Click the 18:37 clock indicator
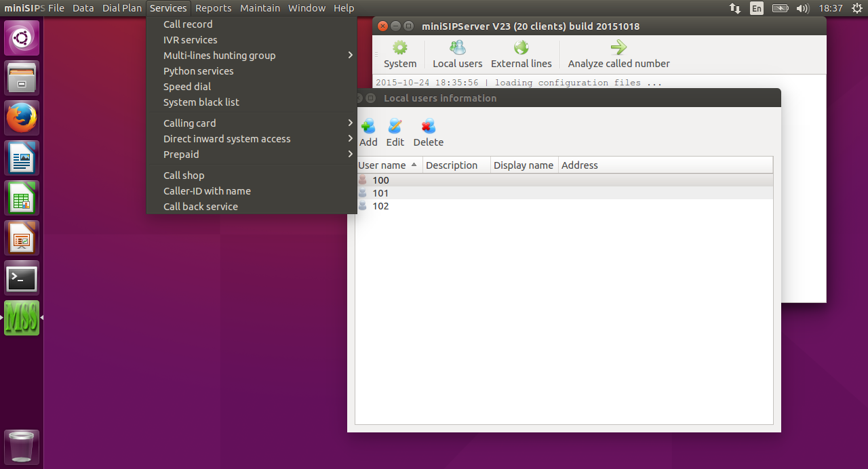Viewport: 868px width, 469px height. pos(831,8)
